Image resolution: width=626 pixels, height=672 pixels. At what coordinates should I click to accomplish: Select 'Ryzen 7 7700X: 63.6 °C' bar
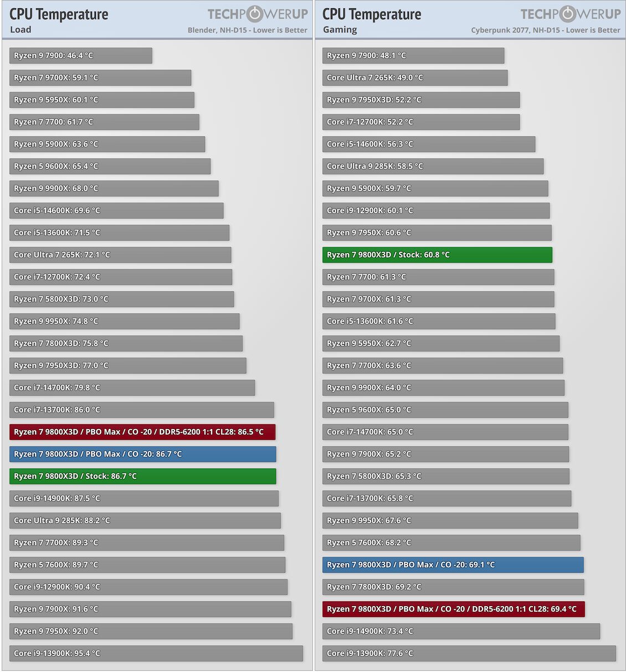pyautogui.click(x=443, y=365)
